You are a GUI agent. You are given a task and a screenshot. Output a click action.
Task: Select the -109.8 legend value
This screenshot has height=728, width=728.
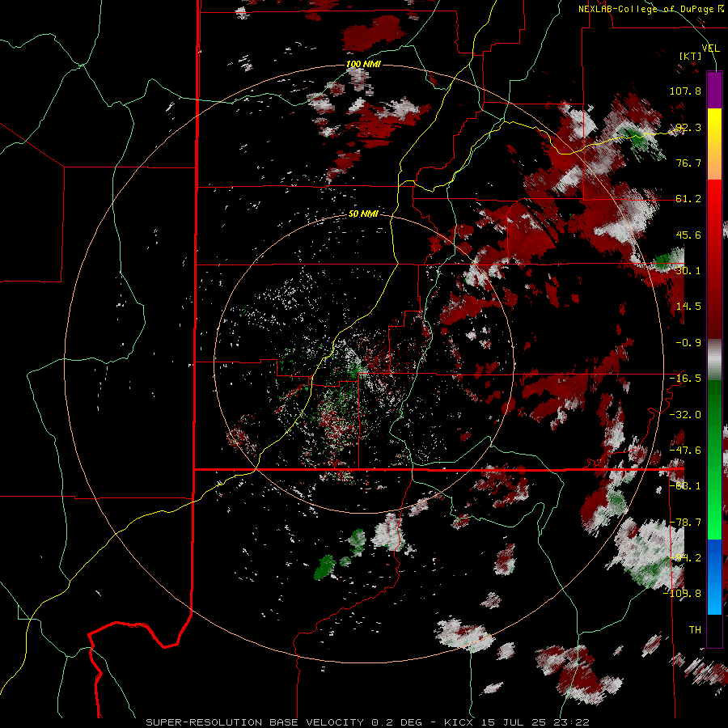click(682, 594)
